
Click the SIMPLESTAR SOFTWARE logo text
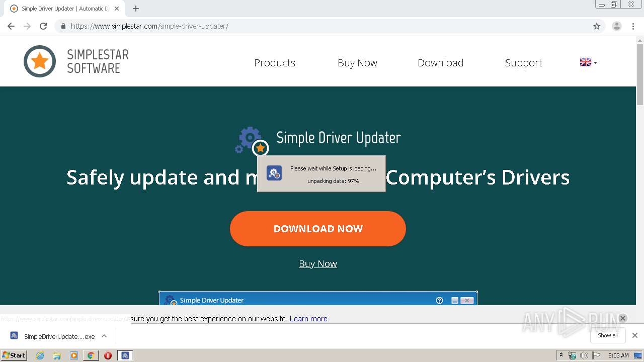pos(98,61)
